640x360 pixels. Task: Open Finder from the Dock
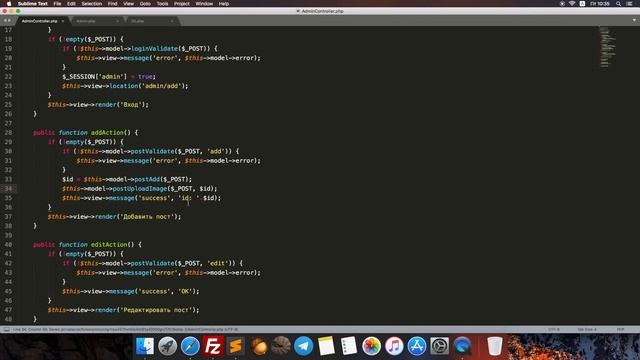pyautogui.click(x=144, y=346)
